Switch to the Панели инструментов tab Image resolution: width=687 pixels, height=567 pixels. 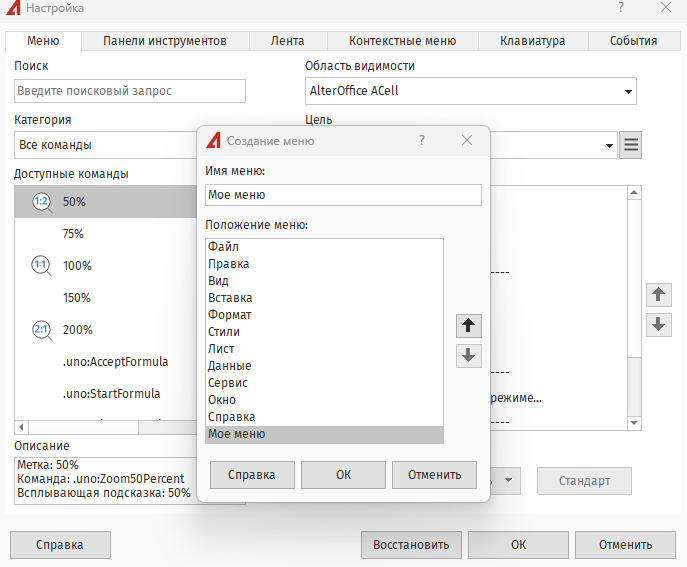(x=164, y=41)
